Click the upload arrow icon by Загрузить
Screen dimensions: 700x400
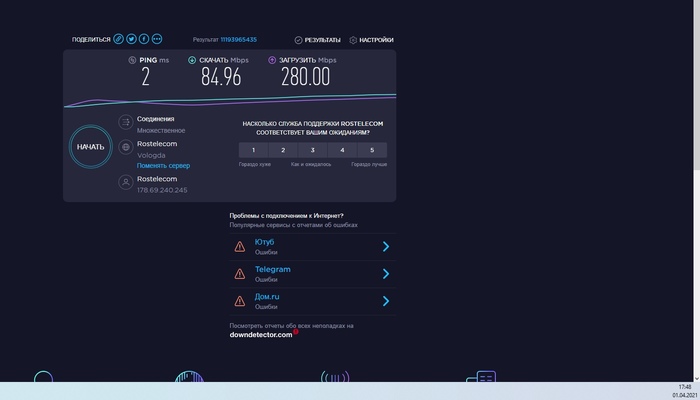(272, 60)
